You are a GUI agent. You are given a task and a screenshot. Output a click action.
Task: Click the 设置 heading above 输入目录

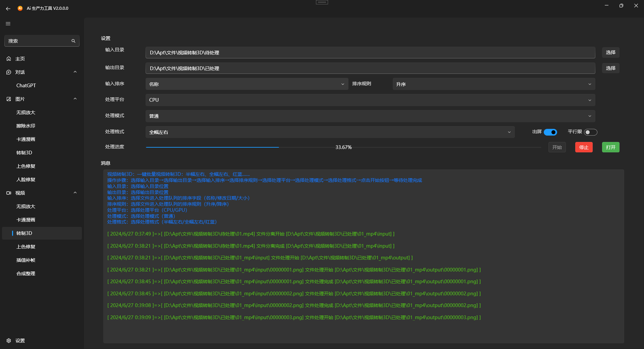point(106,38)
